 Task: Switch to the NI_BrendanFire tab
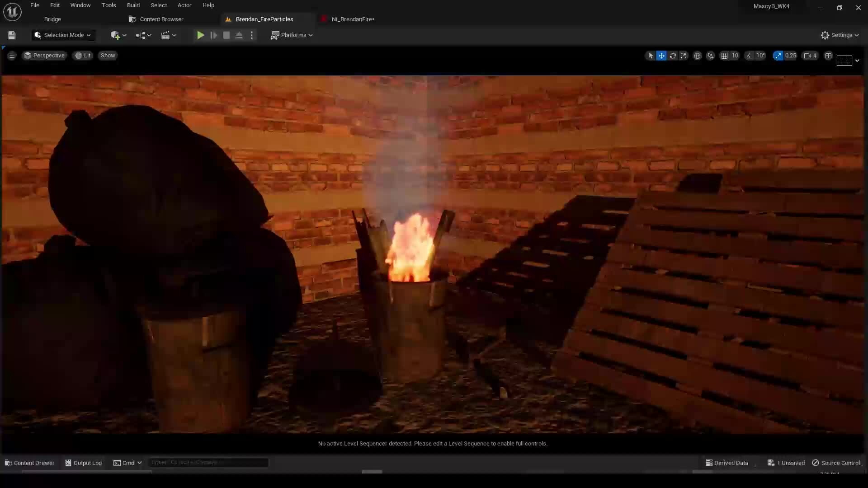pos(353,19)
